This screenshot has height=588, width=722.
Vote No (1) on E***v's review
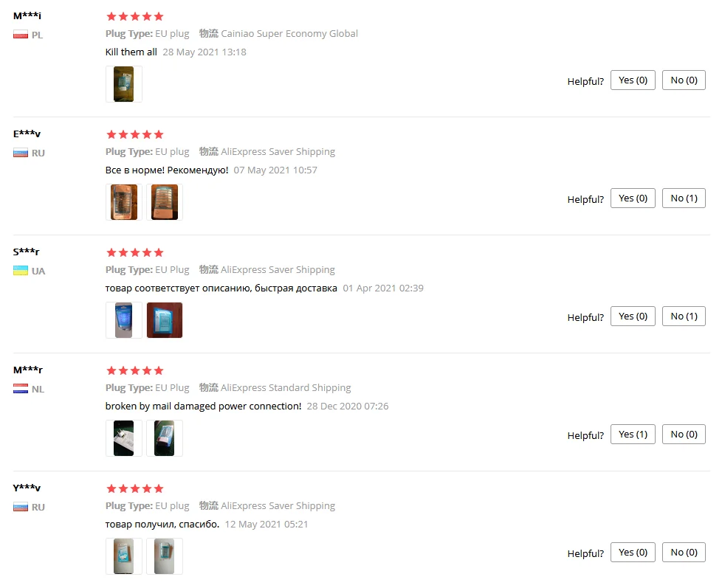click(x=684, y=198)
